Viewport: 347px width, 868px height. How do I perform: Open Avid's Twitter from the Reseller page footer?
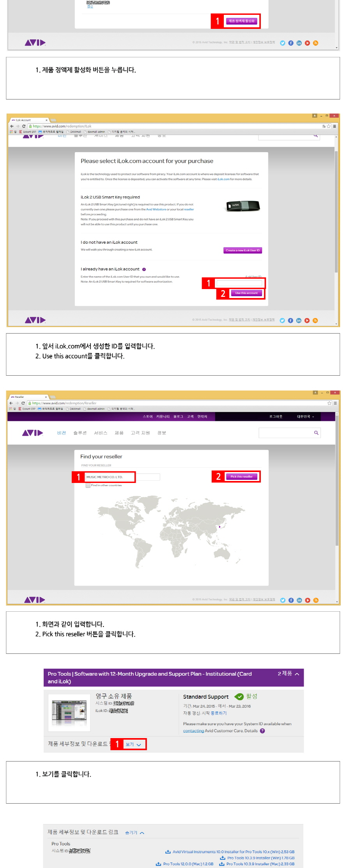point(283,600)
